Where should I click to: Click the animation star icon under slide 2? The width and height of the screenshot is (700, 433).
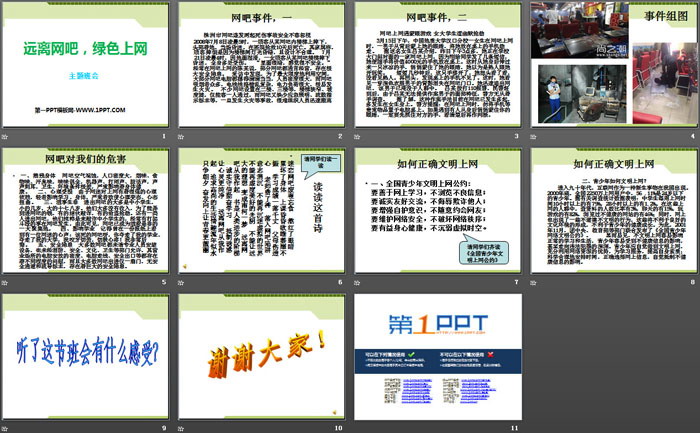click(x=181, y=137)
